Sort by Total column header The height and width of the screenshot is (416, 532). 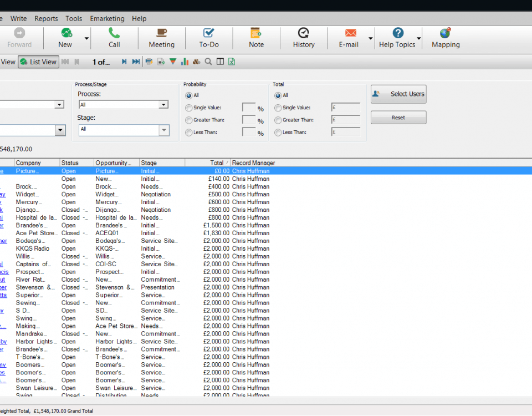click(208, 163)
